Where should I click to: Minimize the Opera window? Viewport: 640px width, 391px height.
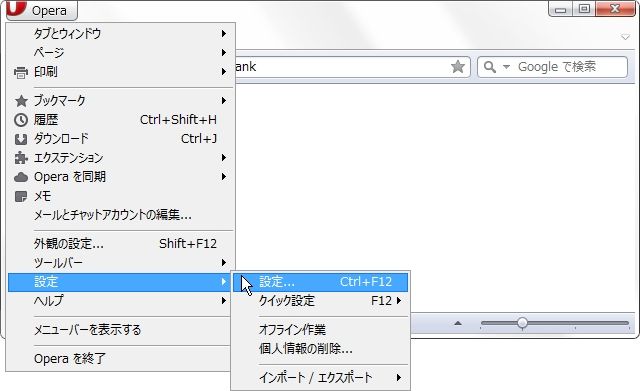(561, 9)
